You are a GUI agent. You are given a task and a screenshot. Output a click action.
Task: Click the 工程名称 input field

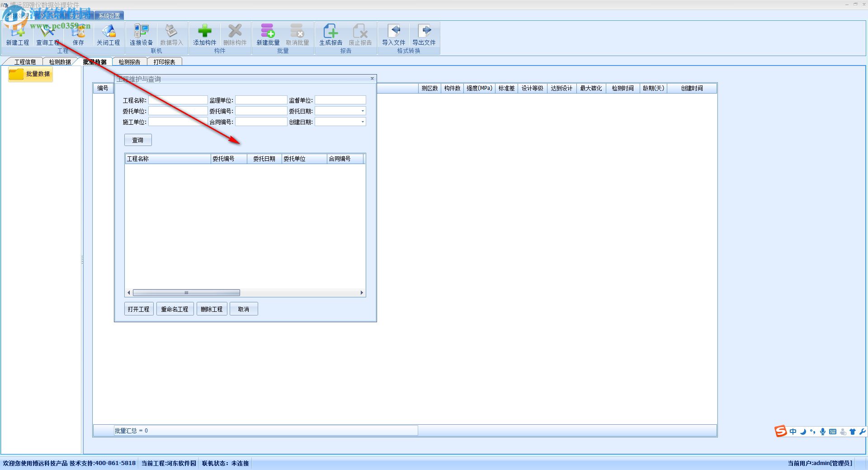click(178, 100)
